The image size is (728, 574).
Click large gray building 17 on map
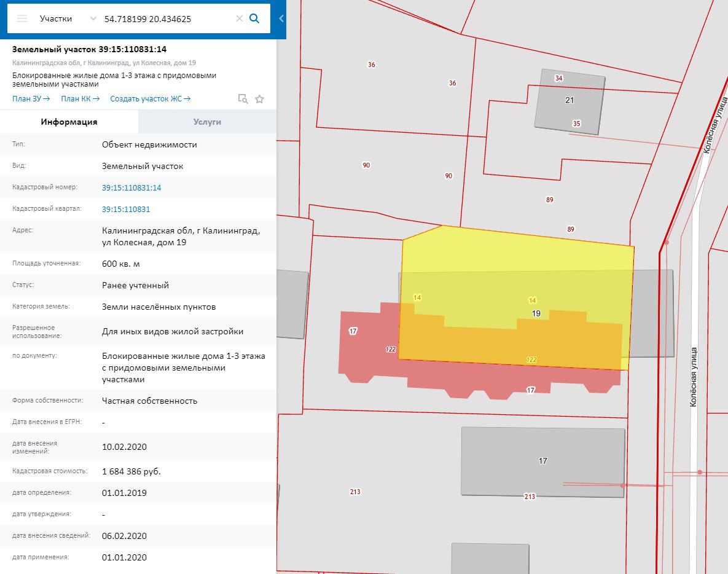pyautogui.click(x=542, y=461)
